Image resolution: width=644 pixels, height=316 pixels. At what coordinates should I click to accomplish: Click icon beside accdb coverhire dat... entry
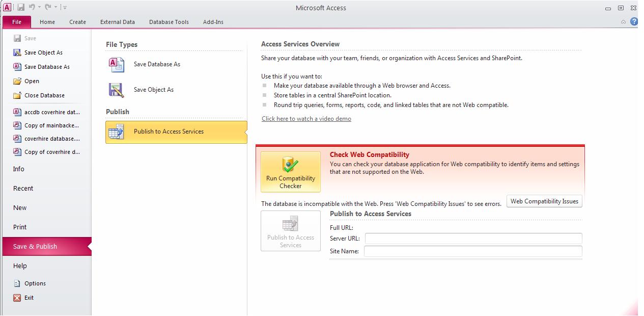click(x=17, y=112)
